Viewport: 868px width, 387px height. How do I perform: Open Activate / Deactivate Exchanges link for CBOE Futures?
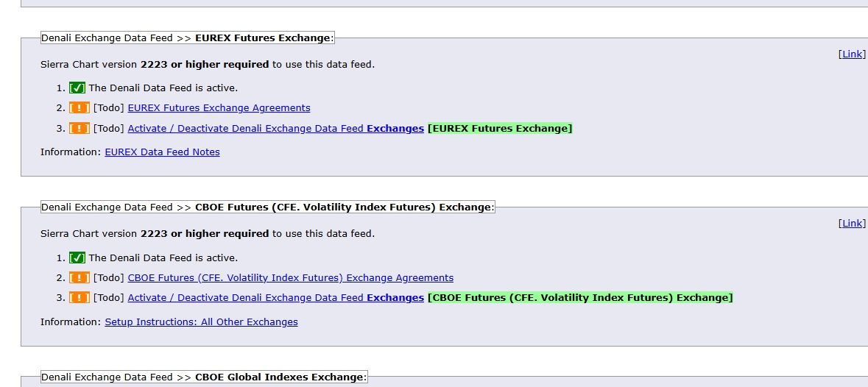[275, 297]
